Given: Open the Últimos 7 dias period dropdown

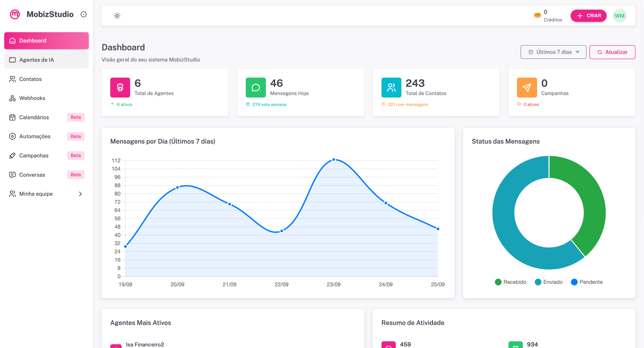Looking at the screenshot, I should 553,52.
